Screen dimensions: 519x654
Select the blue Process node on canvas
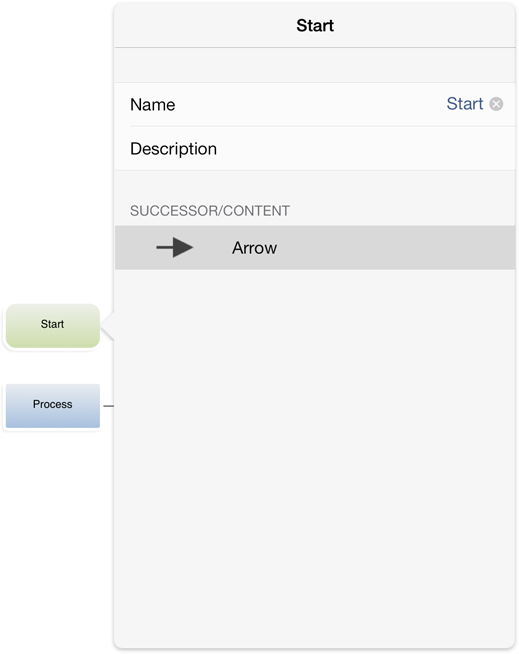tap(53, 406)
